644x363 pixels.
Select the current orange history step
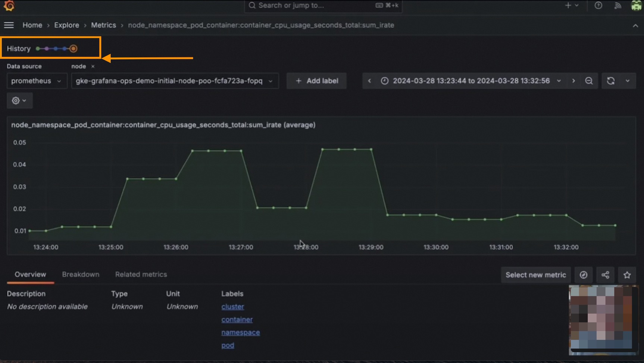pyautogui.click(x=73, y=48)
